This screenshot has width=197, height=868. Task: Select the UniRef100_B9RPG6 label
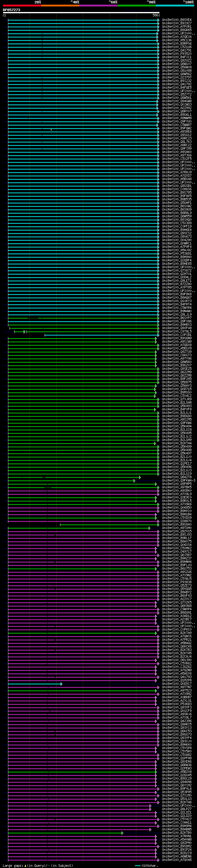click(x=176, y=43)
